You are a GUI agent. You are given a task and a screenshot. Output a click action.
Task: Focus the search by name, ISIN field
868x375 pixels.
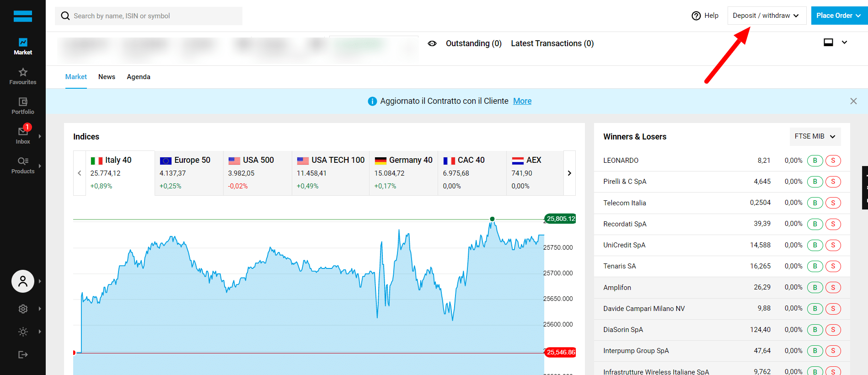pos(149,16)
